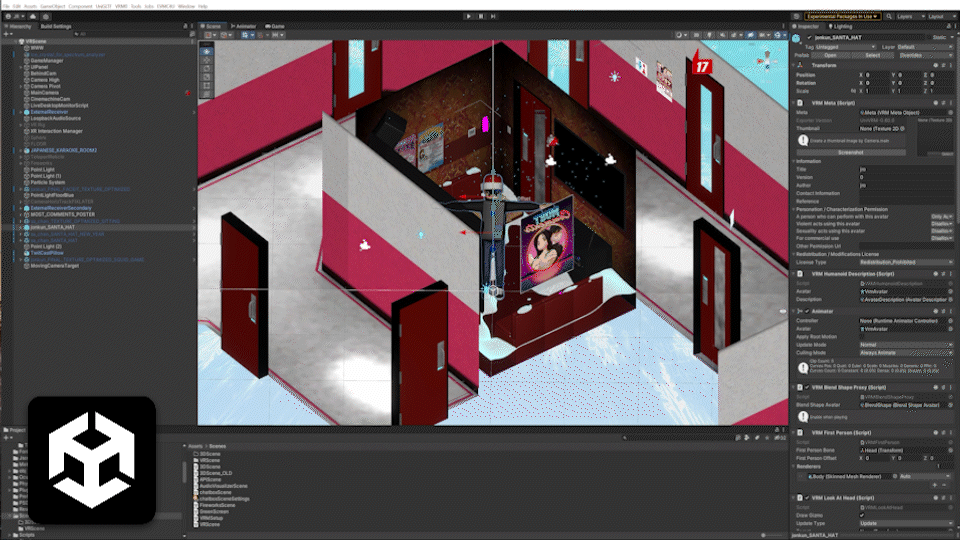The image size is (960, 540).
Task: Open the GameObject menu
Action: (51, 5)
